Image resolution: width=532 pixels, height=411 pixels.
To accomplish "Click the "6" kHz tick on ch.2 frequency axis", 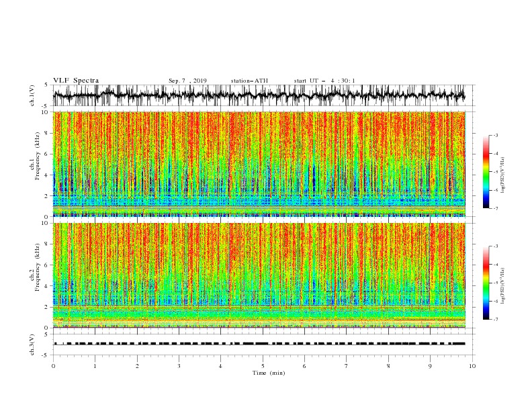I will point(47,265).
